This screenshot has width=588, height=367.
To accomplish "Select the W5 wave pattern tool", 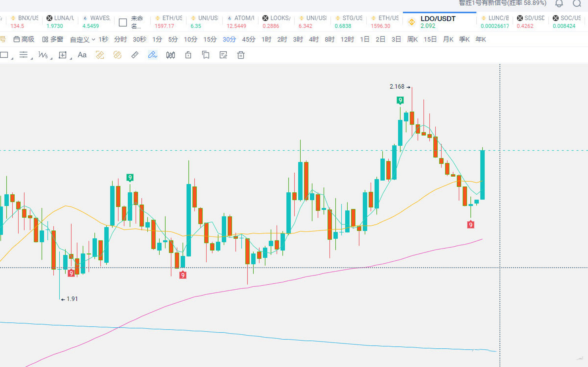I will [x=43, y=55].
